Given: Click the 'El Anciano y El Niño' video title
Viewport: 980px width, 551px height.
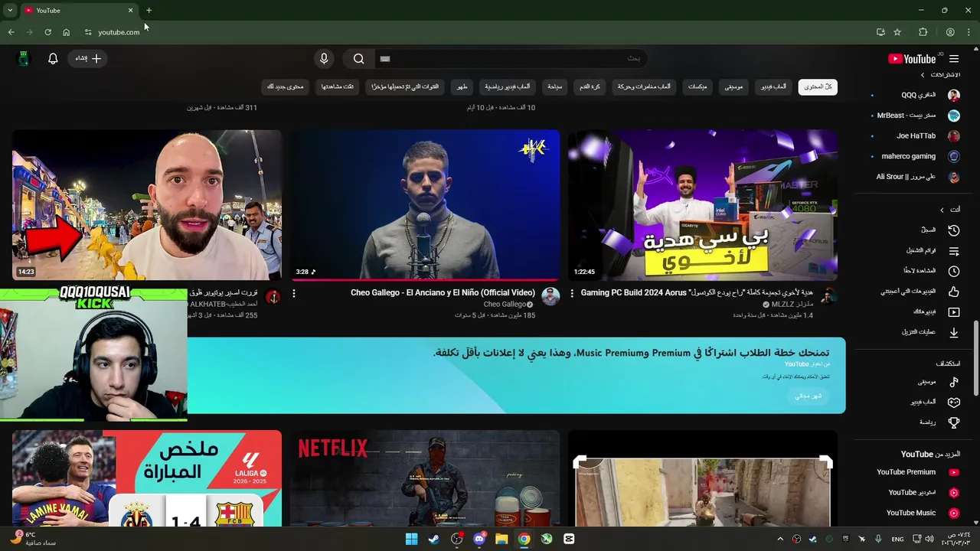Looking at the screenshot, I should [443, 293].
